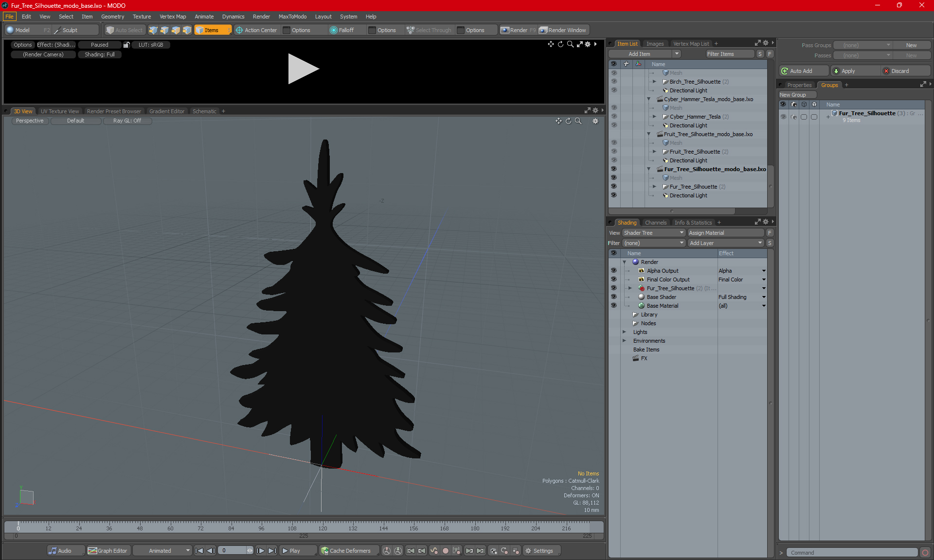Go to last frame
This screenshot has width=934, height=560.
[272, 551]
